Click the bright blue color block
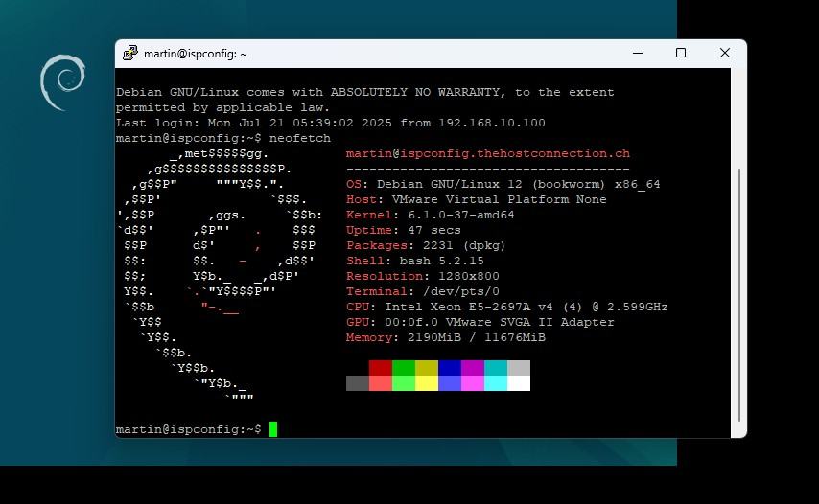The width and height of the screenshot is (819, 504). 450,383
